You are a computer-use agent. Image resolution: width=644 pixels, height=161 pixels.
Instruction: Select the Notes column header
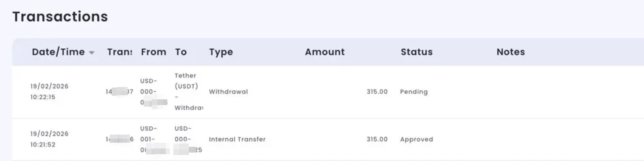[511, 52]
